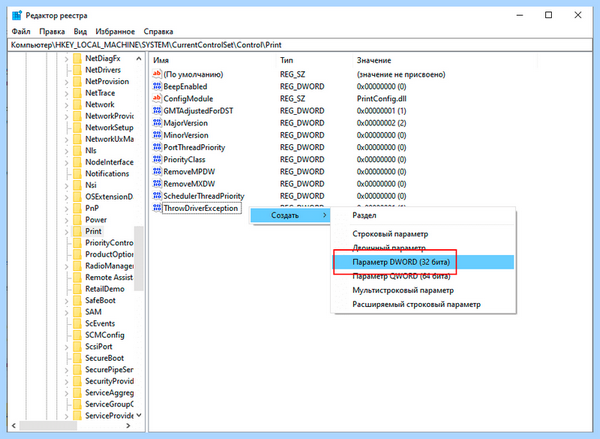Click the RemoveMXDW value icon

(157, 184)
